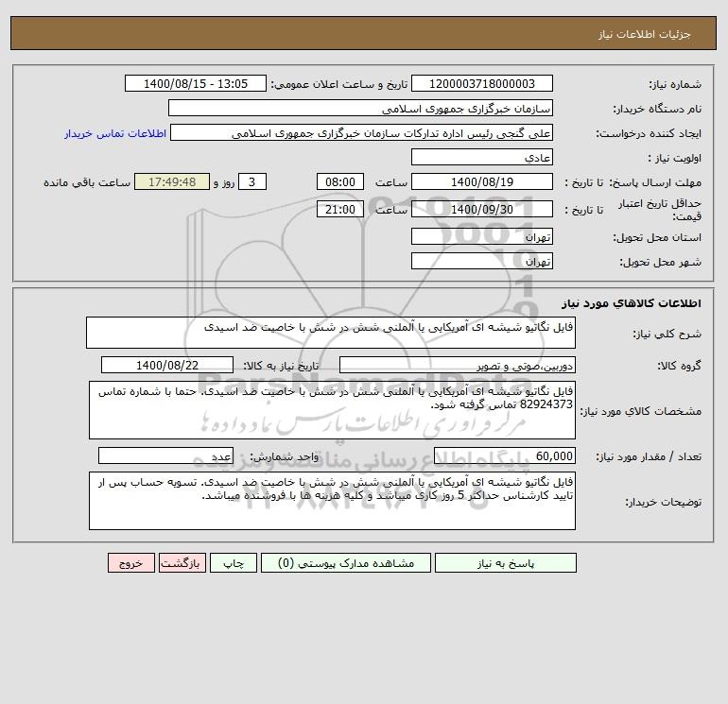Viewport: 728px width, 704px height.
Task: Click the buyer notes text area
Action: click(332, 501)
